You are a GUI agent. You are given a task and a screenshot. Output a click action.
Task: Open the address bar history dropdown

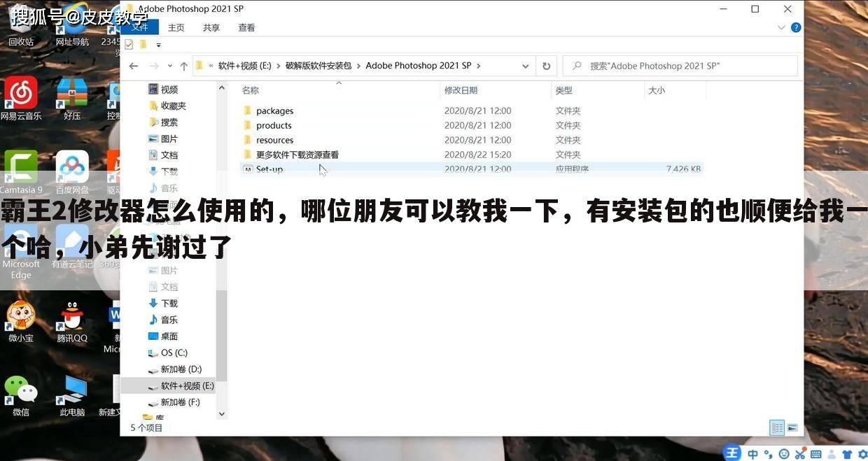pyautogui.click(x=526, y=66)
